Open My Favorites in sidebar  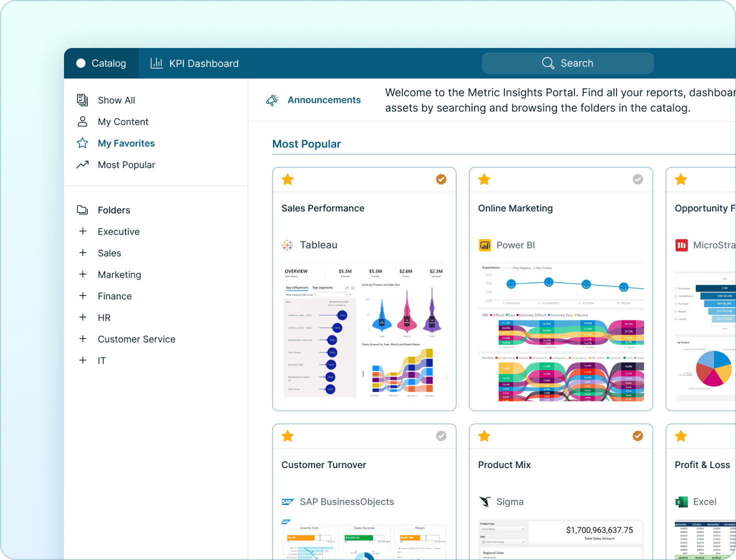coord(126,143)
